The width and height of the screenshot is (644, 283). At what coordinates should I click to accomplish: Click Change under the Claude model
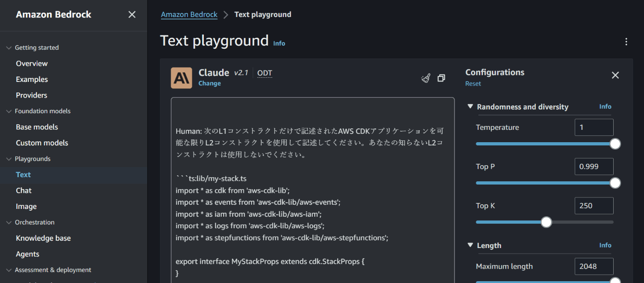pos(210,83)
